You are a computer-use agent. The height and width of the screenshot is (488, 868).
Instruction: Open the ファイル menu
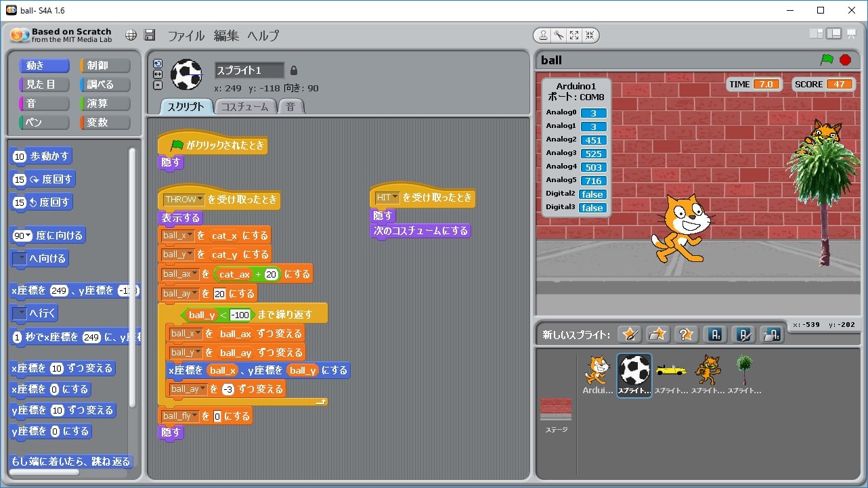click(x=186, y=36)
